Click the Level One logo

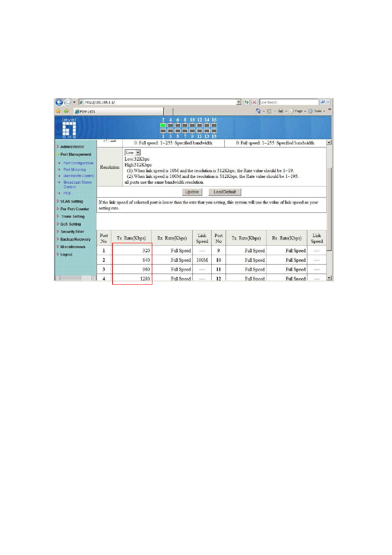point(69,128)
